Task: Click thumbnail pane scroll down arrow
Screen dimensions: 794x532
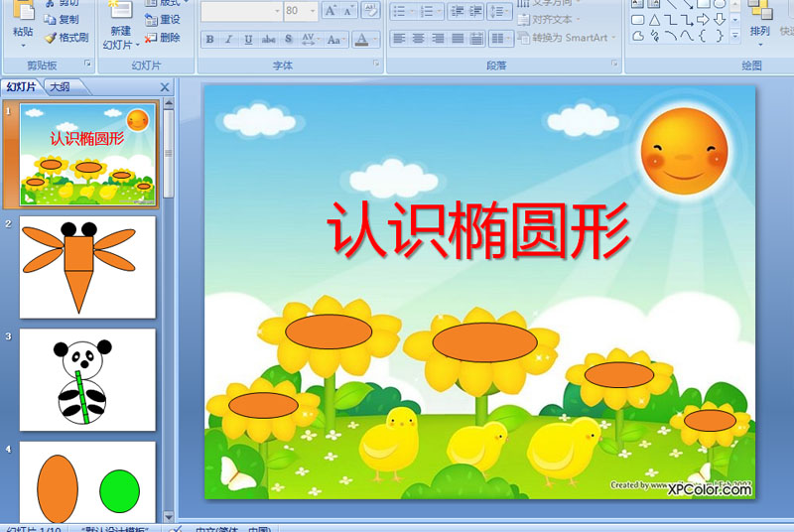Action: (x=169, y=517)
